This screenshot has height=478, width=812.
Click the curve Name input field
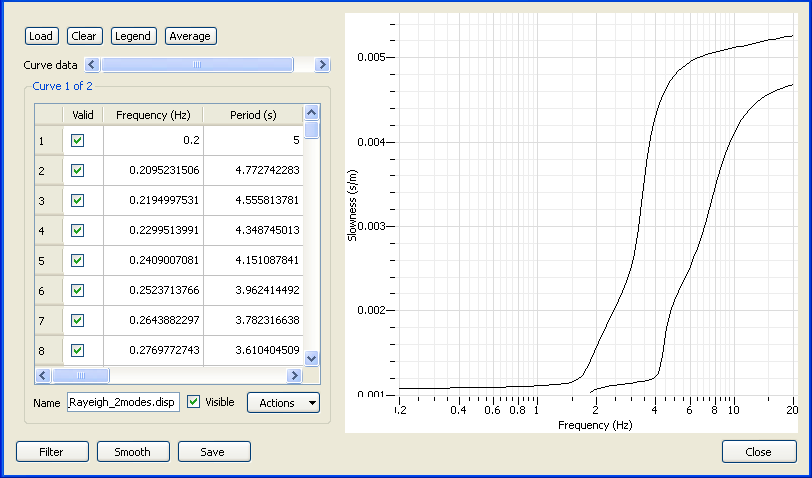pyautogui.click(x=123, y=403)
